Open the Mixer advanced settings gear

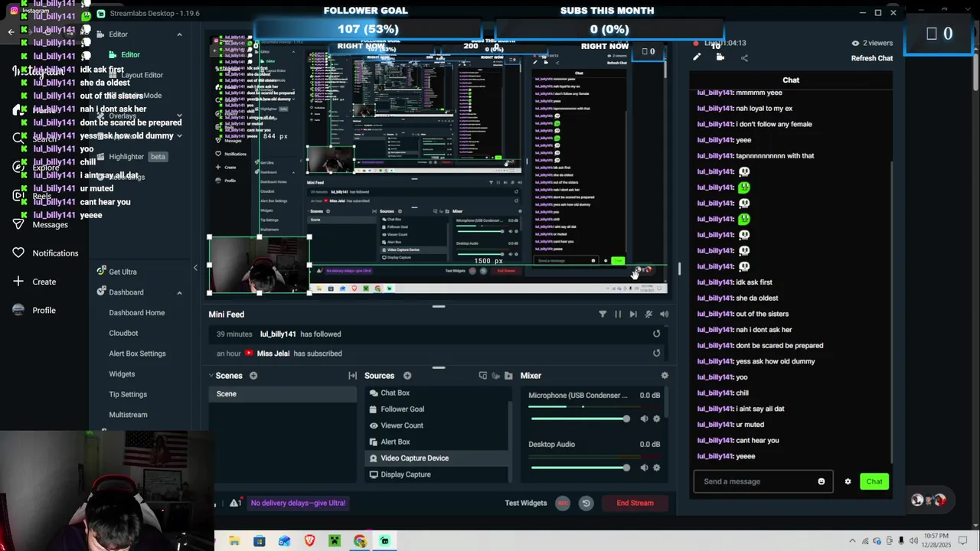665,376
